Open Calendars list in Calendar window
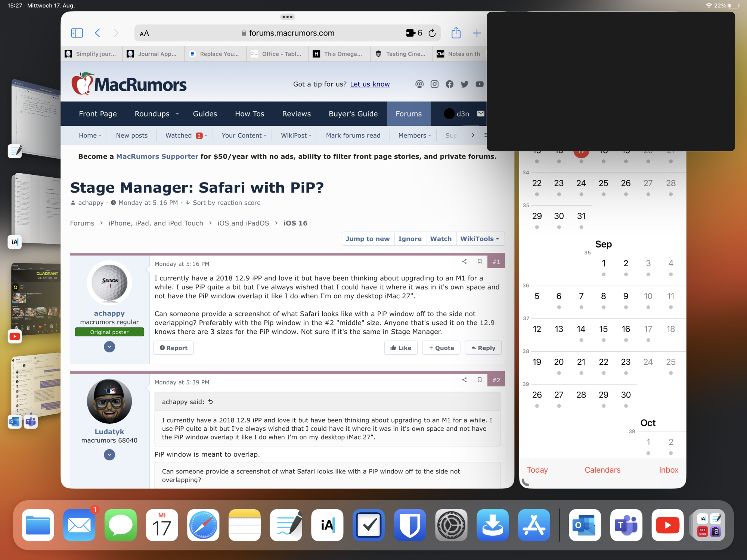Image resolution: width=747 pixels, height=560 pixels. (602, 470)
